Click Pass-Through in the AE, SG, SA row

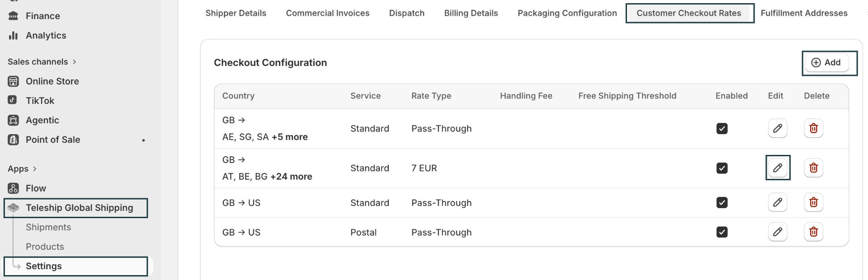click(441, 129)
